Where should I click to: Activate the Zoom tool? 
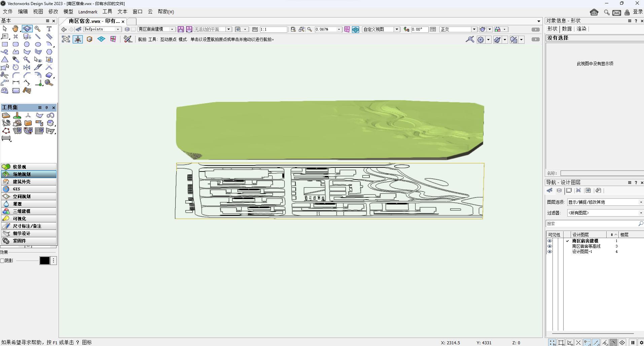pyautogui.click(x=38, y=29)
